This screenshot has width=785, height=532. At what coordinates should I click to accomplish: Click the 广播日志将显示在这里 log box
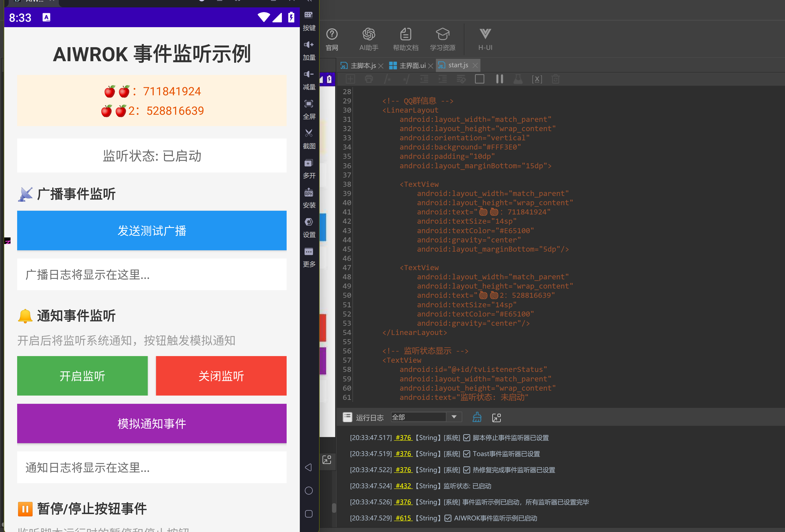click(152, 274)
